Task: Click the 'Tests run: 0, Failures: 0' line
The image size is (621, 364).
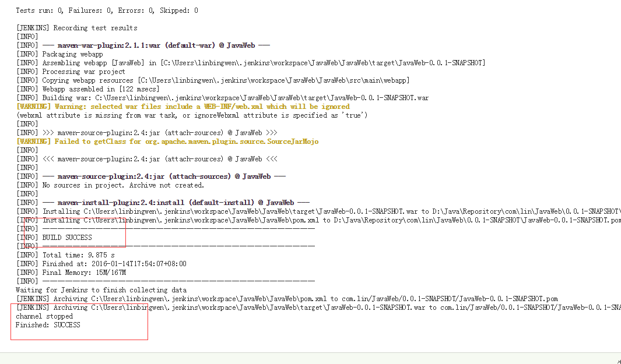Action: point(107,10)
